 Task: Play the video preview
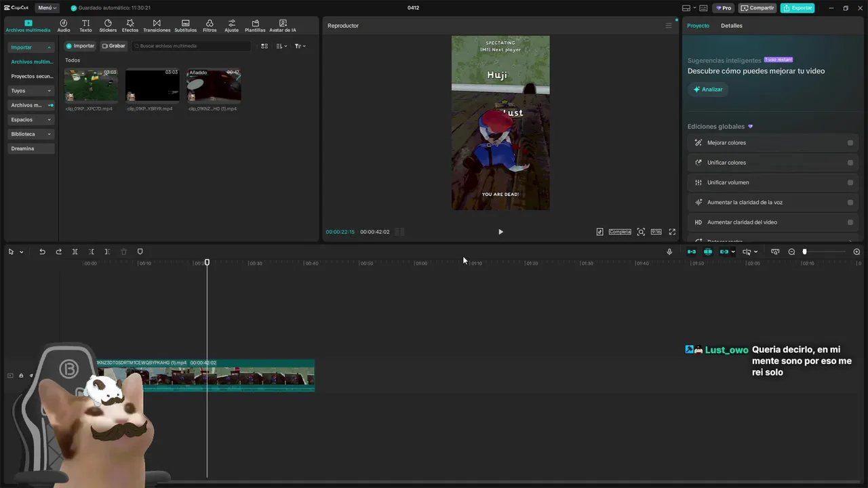[x=500, y=232]
